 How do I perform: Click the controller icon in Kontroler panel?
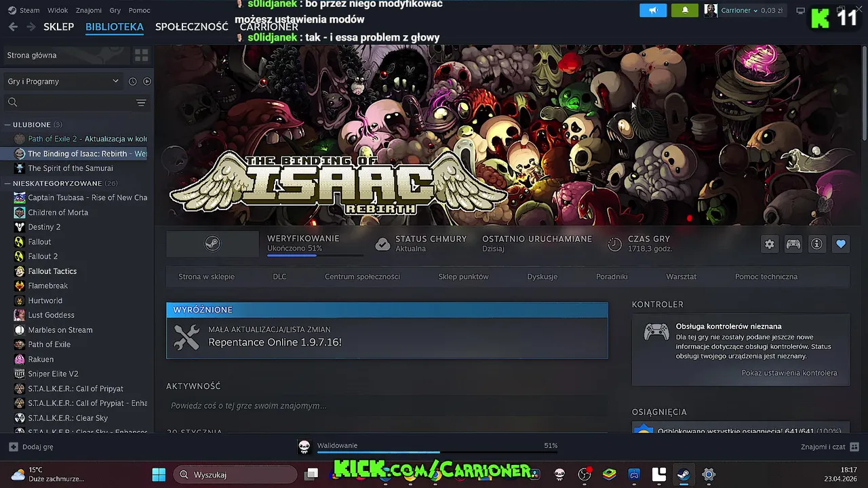point(656,332)
